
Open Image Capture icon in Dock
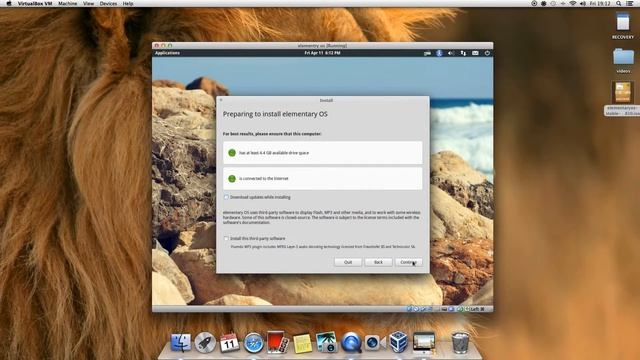(x=326, y=342)
